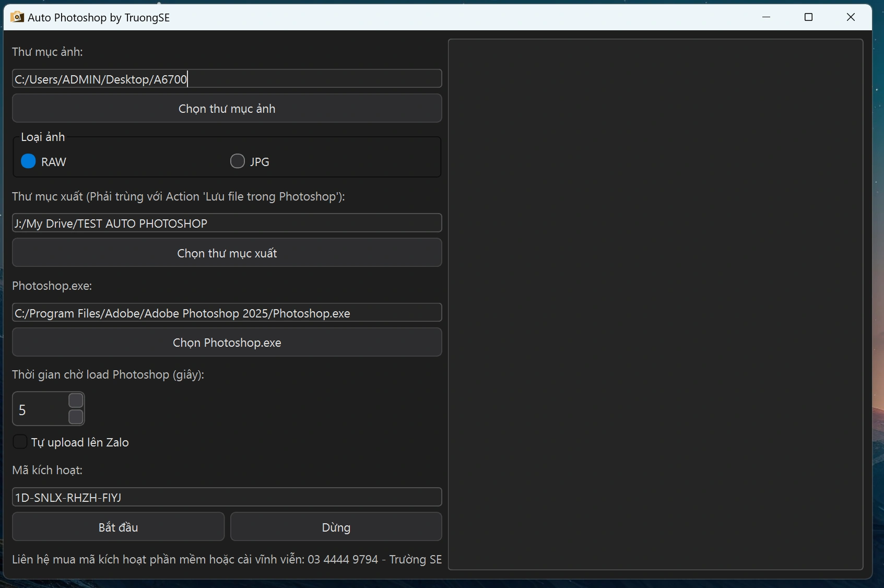This screenshot has height=588, width=884.
Task: Enable the 'Tự upload lên Zalo' checkbox
Action: click(20, 442)
